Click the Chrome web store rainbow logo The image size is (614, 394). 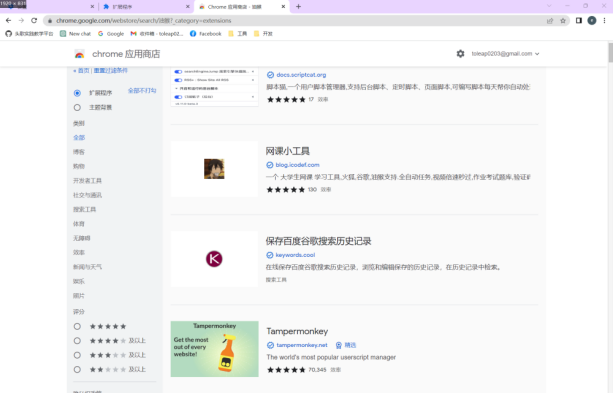tap(79, 54)
